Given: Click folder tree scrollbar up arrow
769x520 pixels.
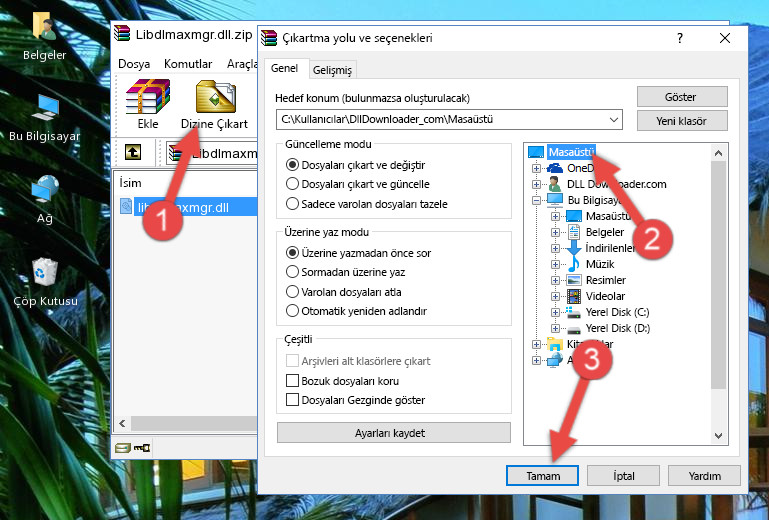Looking at the screenshot, I should 718,154.
